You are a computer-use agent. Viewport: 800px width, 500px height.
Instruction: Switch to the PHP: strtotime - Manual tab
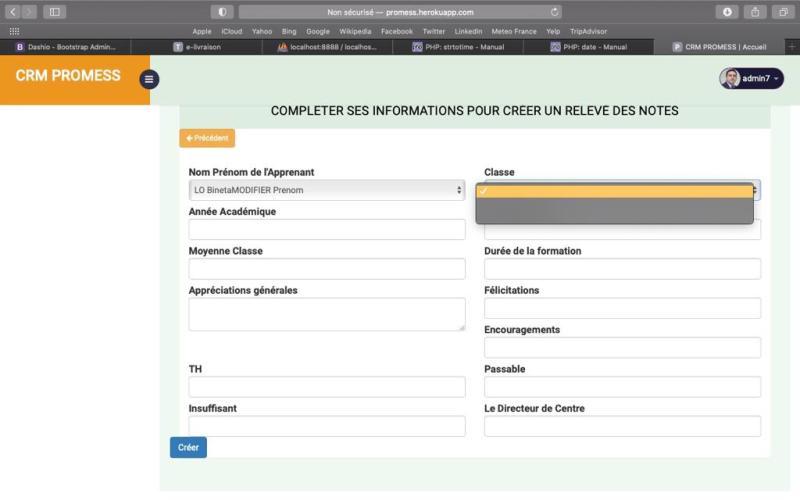tap(470, 46)
